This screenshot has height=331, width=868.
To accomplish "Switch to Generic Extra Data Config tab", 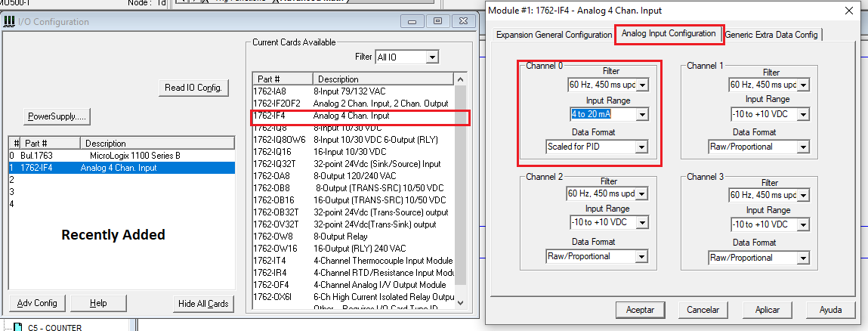I will (771, 35).
